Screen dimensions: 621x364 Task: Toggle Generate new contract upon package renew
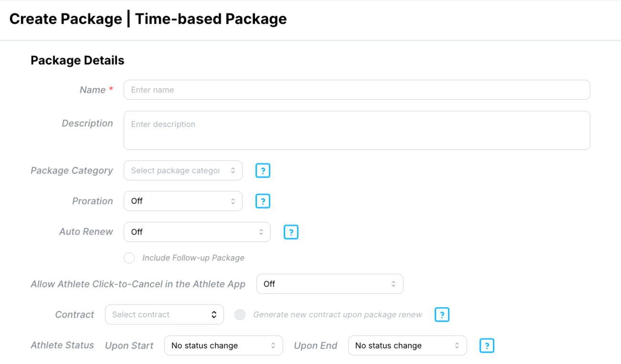coord(240,314)
